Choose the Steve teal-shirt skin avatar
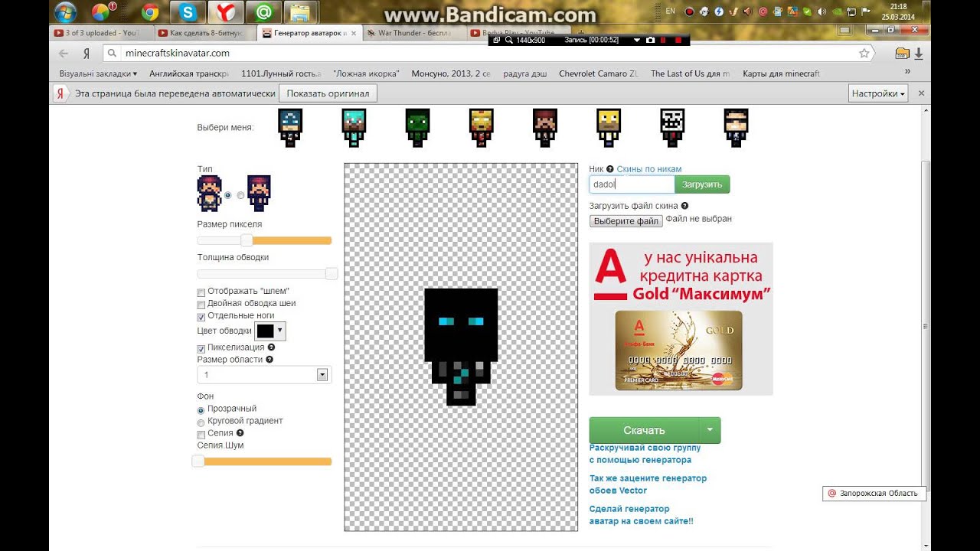 [x=354, y=128]
